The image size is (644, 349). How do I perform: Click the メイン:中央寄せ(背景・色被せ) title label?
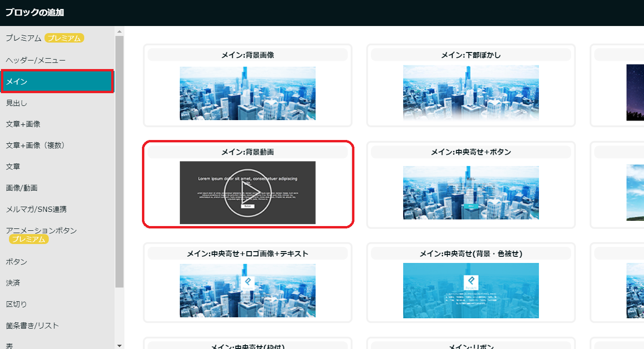point(471,254)
